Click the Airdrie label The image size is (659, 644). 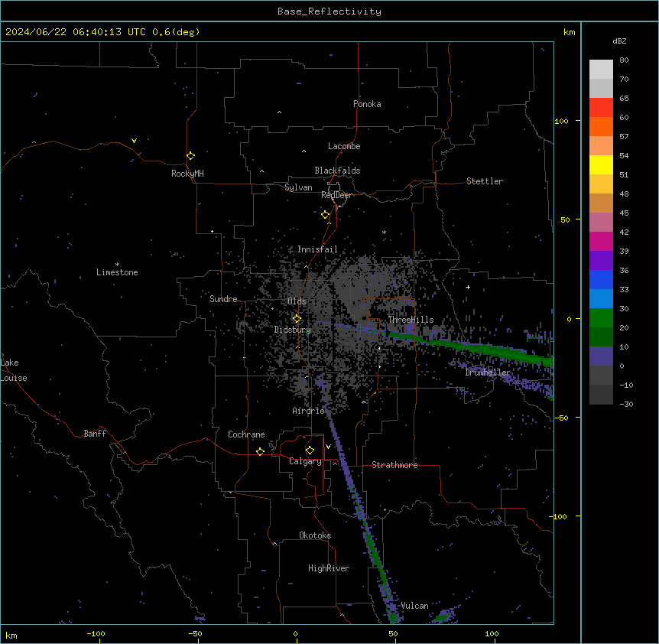(309, 411)
